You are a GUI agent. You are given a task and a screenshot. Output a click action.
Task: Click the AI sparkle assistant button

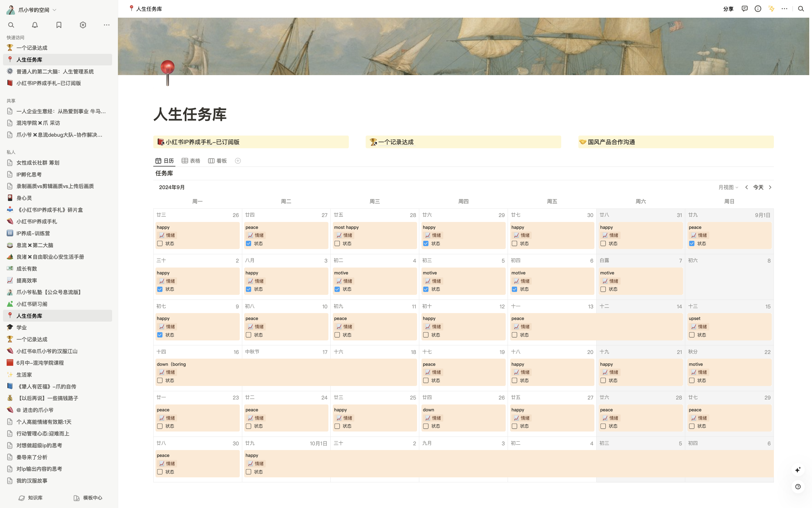tap(798, 470)
